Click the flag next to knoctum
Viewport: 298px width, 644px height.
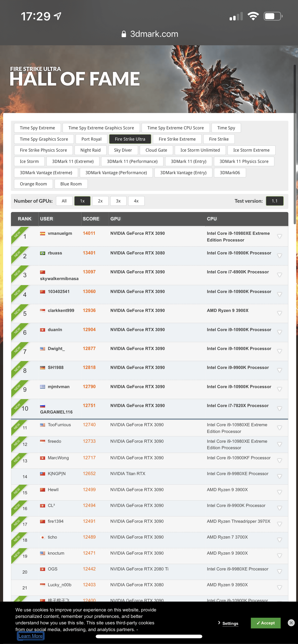tap(42, 553)
